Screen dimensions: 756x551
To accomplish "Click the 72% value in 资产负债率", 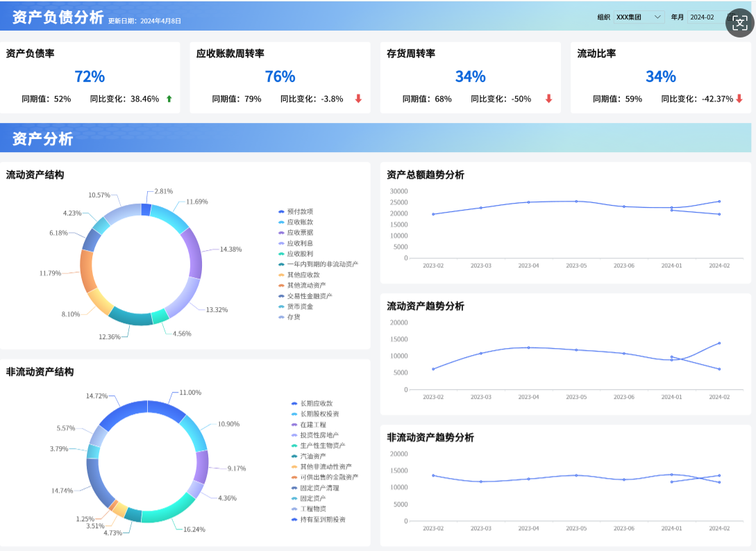I will 90,76.
